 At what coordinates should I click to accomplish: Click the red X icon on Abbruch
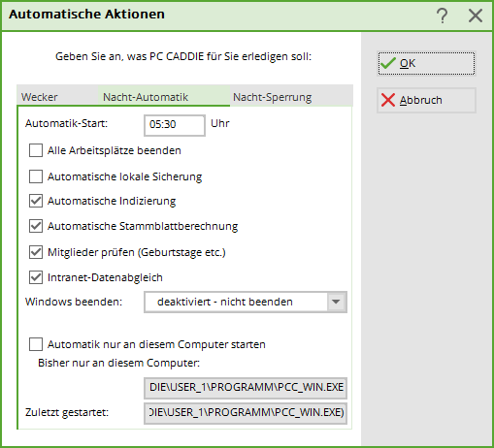pyautogui.click(x=388, y=100)
